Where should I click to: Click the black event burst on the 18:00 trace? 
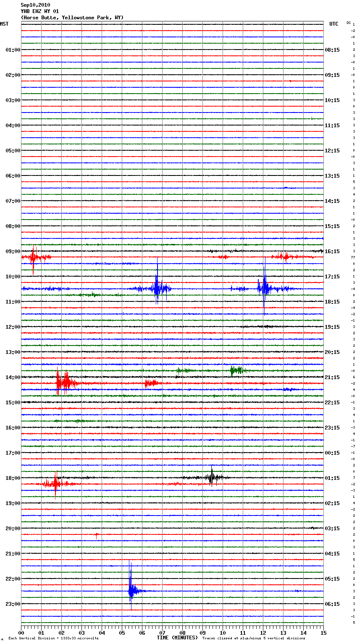(212, 477)
